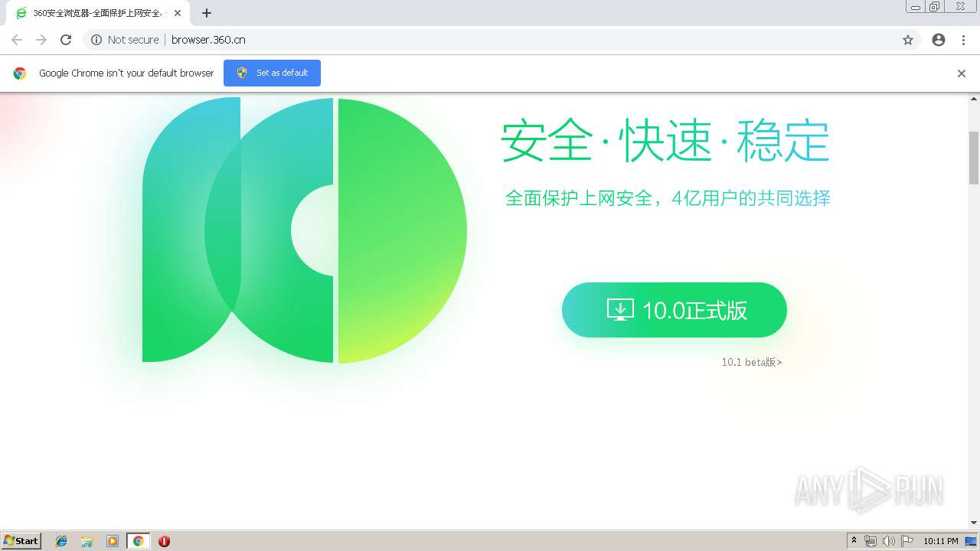
Task: Open the network tray icon
Action: 871,541
